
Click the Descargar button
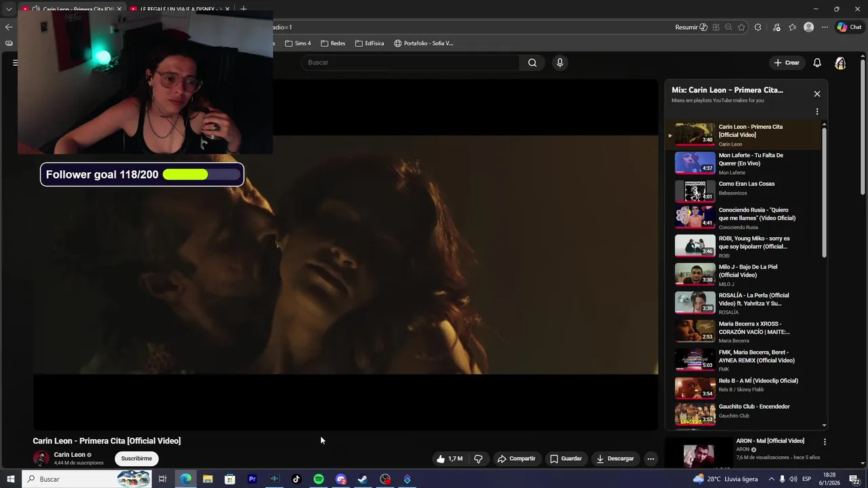tap(615, 459)
